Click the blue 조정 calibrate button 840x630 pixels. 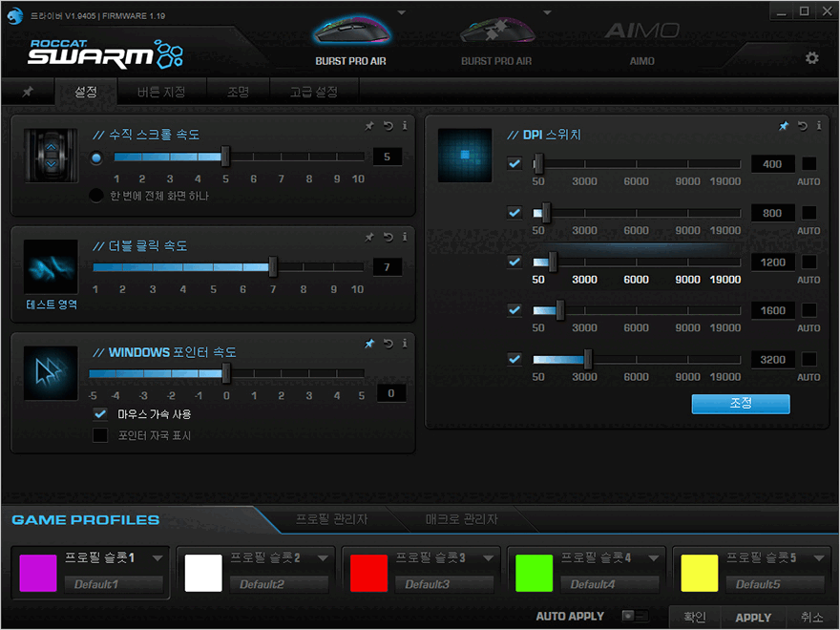click(x=741, y=404)
